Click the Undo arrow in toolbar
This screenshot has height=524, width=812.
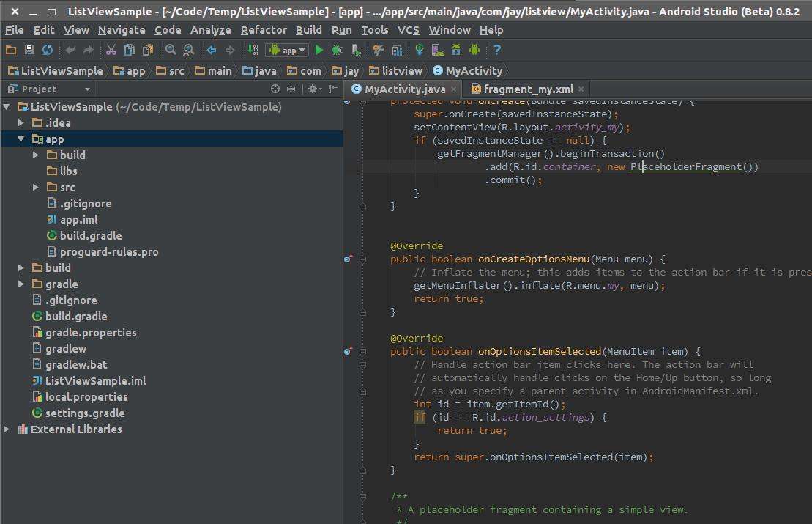tap(70, 51)
